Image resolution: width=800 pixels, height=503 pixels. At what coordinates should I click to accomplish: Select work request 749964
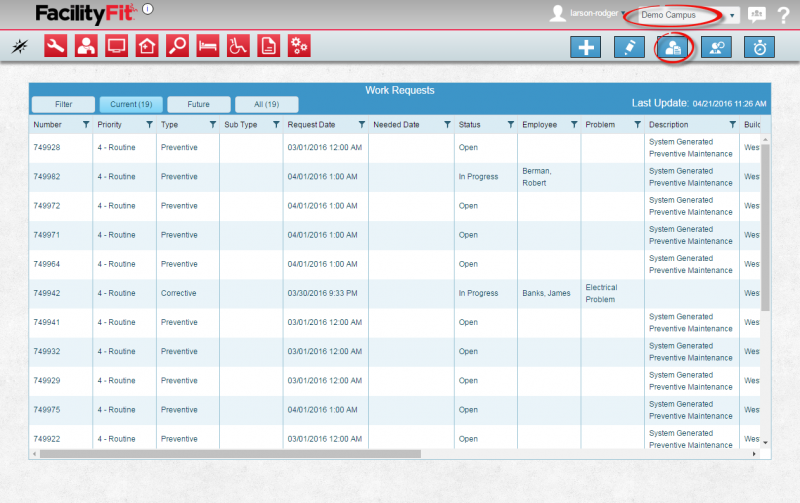(47, 264)
